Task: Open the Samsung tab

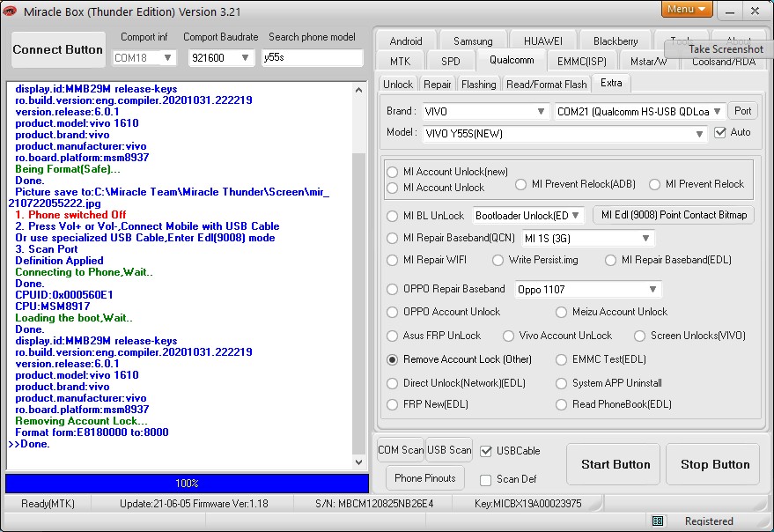Action: pyautogui.click(x=473, y=41)
